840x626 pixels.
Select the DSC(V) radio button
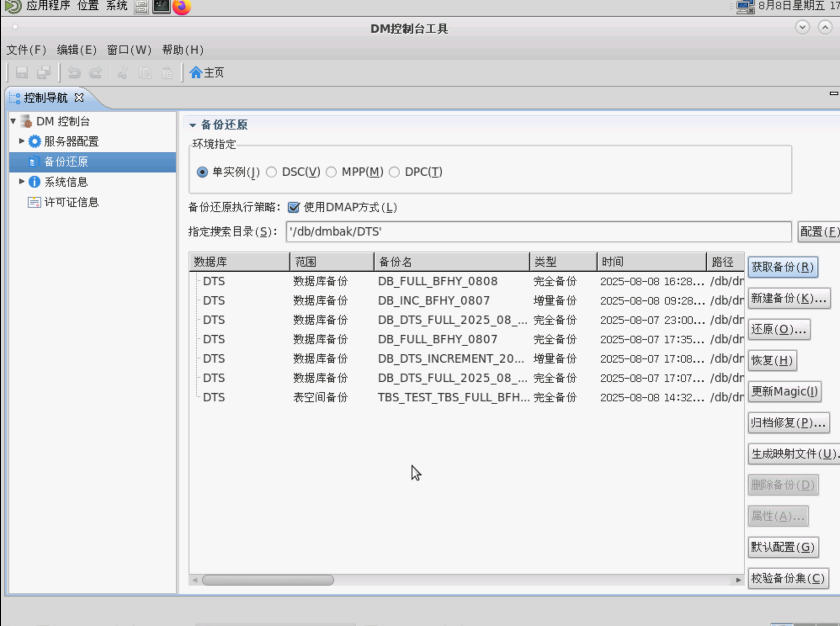point(272,172)
